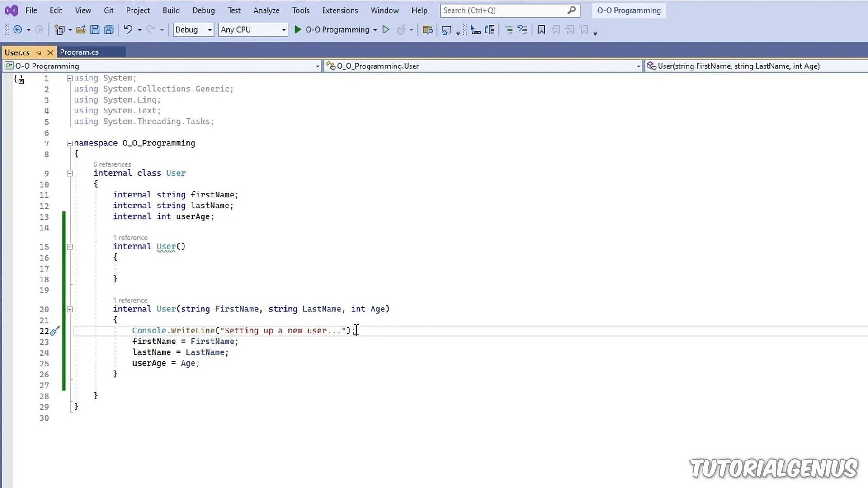868x488 pixels.
Task: Switch to the Program.cs tab
Action: [79, 52]
